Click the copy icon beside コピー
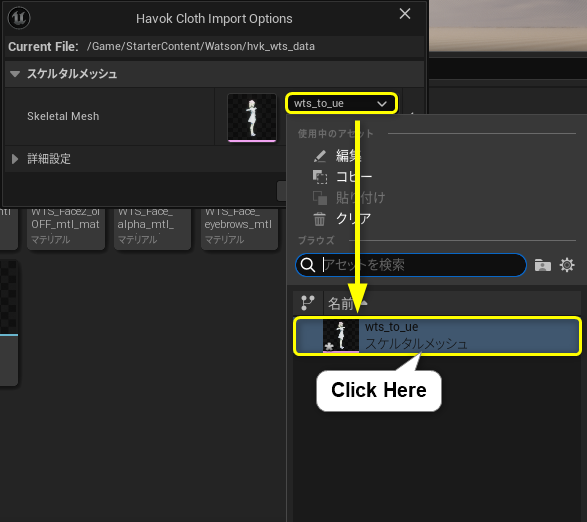The image size is (587, 522). 320,177
